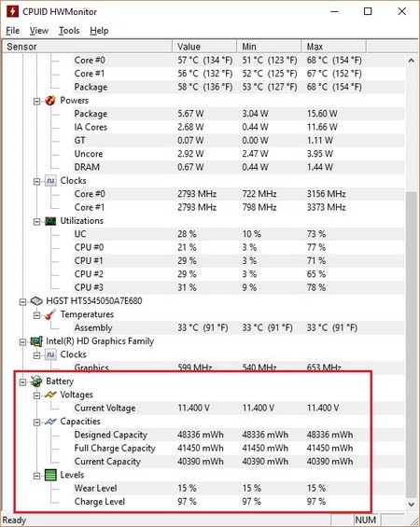Collapse the Battery tree node
Viewport: 420px width, 527px height.
pyautogui.click(x=22, y=382)
